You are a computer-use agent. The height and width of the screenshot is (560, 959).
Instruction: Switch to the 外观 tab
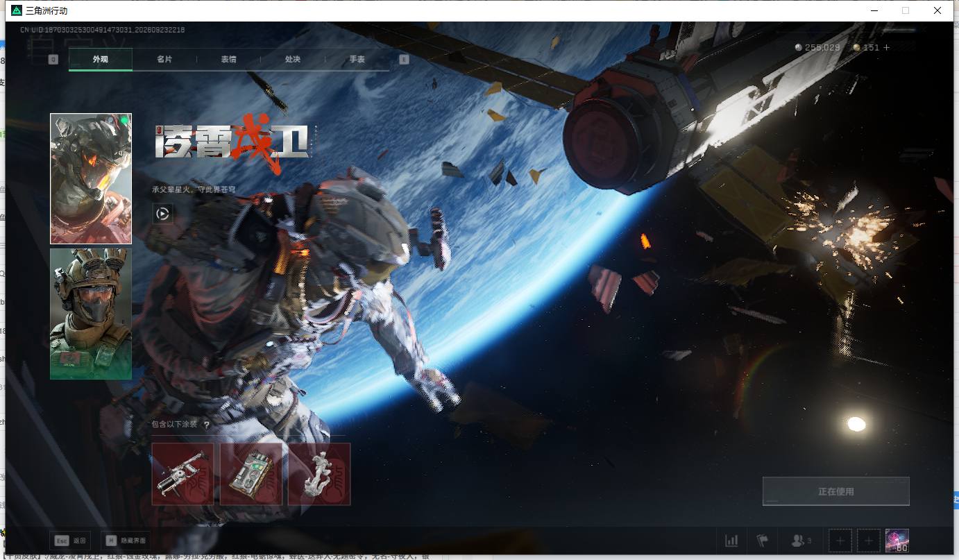tap(101, 60)
